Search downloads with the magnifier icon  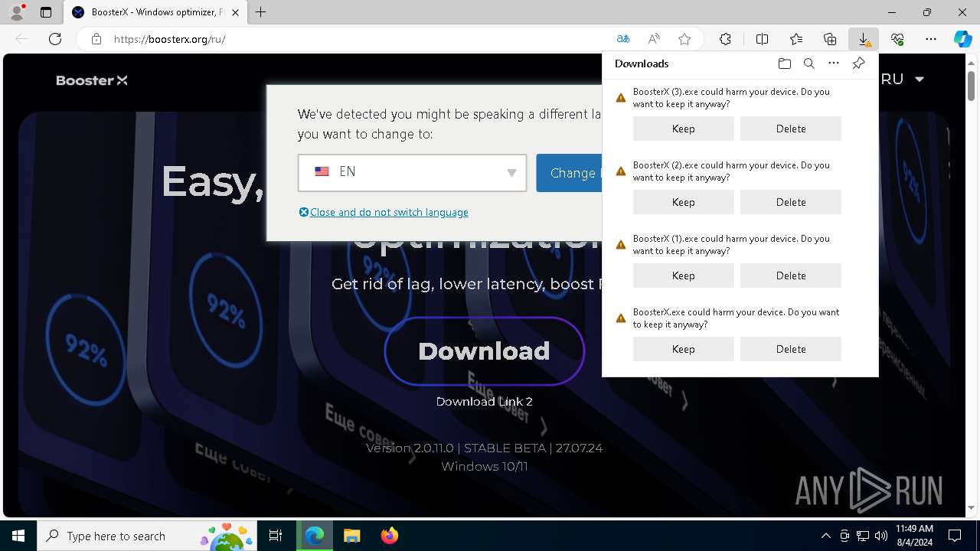(x=809, y=64)
